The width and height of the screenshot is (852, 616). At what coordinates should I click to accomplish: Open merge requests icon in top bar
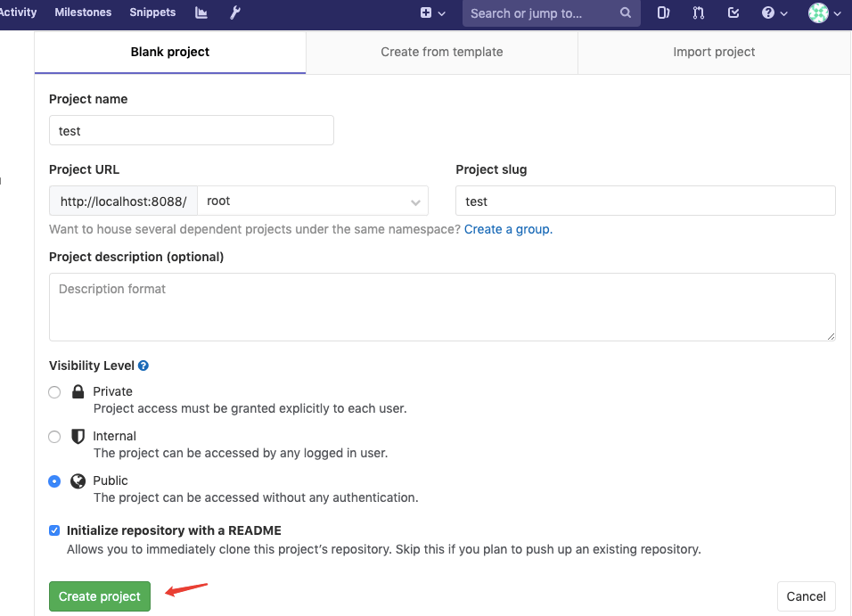(699, 12)
